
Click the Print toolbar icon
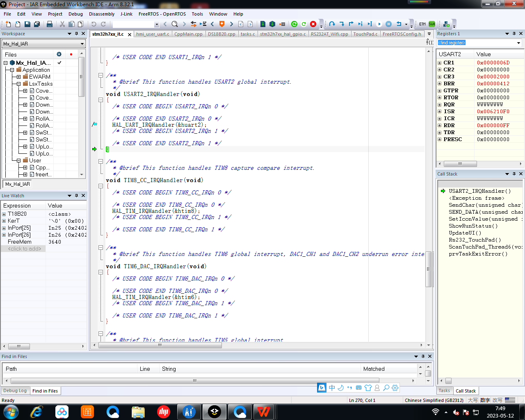point(50,24)
